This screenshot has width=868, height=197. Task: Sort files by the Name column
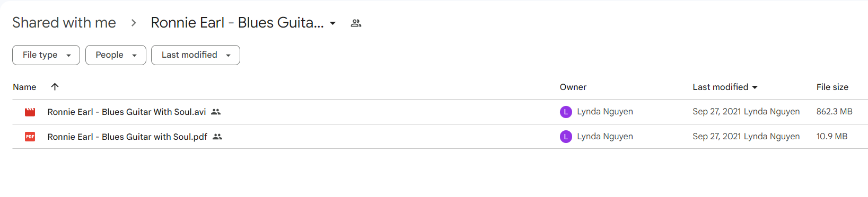coord(24,87)
